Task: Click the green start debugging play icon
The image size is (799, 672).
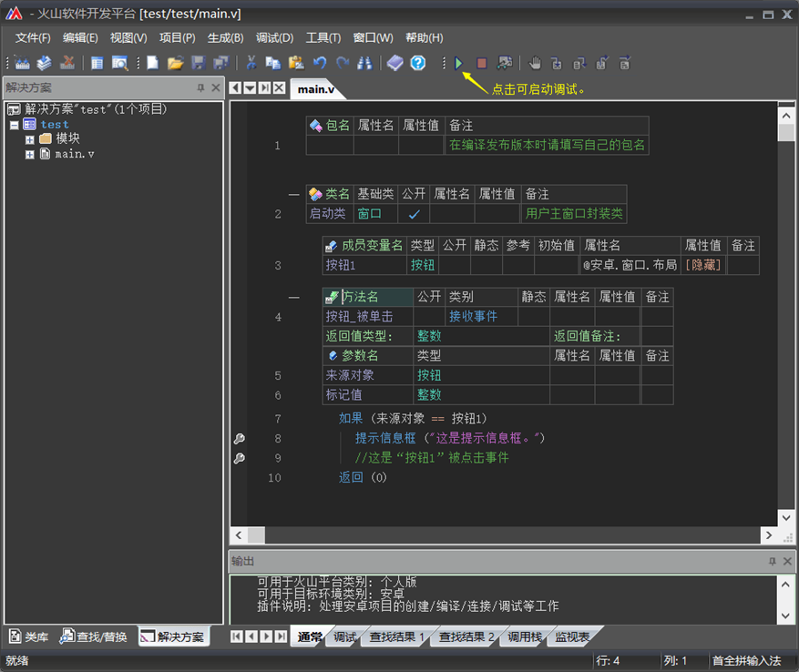Action: pos(459,63)
